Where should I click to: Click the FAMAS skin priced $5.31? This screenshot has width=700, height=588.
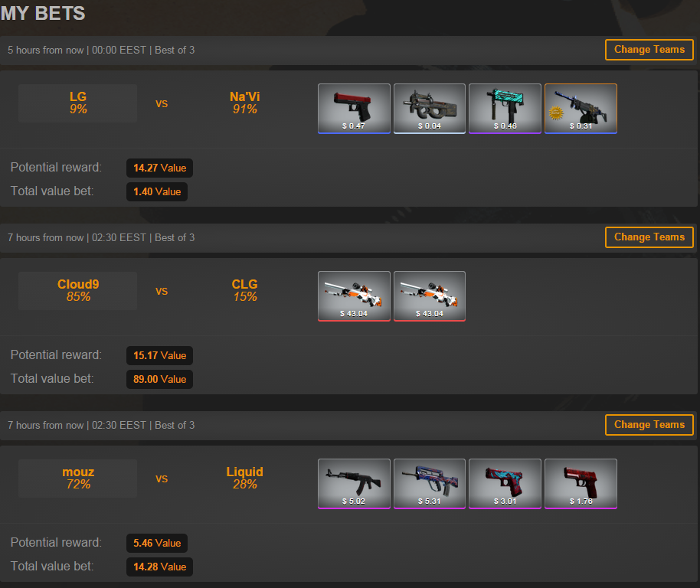click(430, 484)
